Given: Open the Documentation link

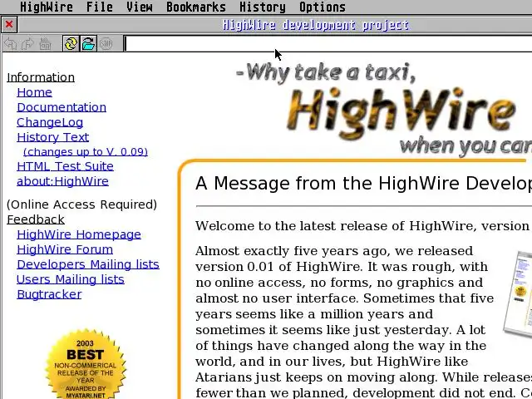Looking at the screenshot, I should coord(62,107).
